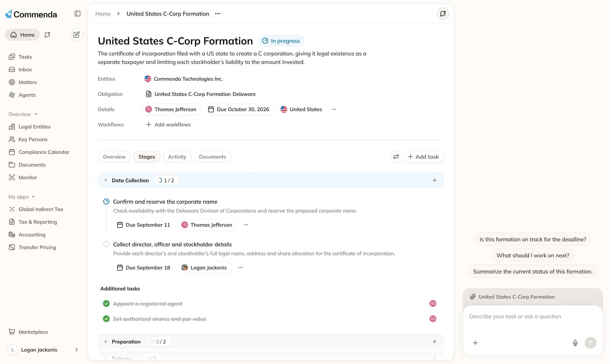
Task: Open Logan Jackonis account menu chevron
Action: (x=77, y=350)
